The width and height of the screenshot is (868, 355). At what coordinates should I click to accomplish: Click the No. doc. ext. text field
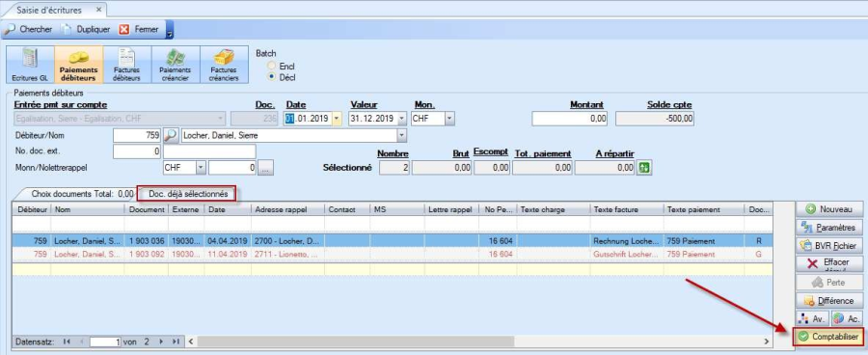[x=210, y=151]
